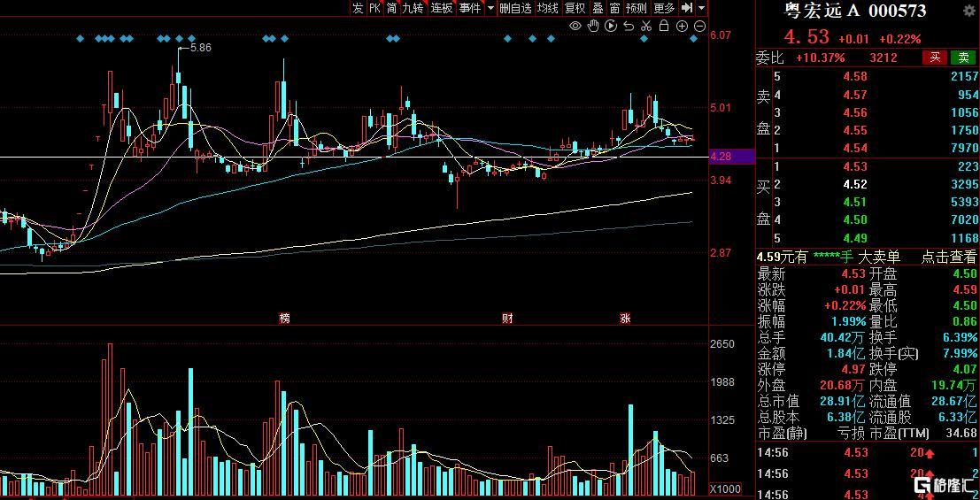980x500 pixels.
Task: Click the circular replay icon
Action: pyautogui.click(x=611, y=26)
